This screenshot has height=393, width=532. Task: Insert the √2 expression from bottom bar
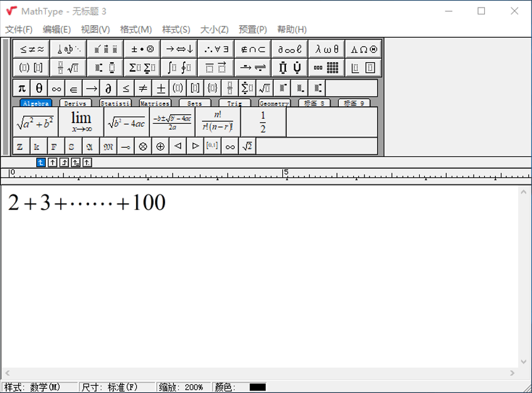248,146
